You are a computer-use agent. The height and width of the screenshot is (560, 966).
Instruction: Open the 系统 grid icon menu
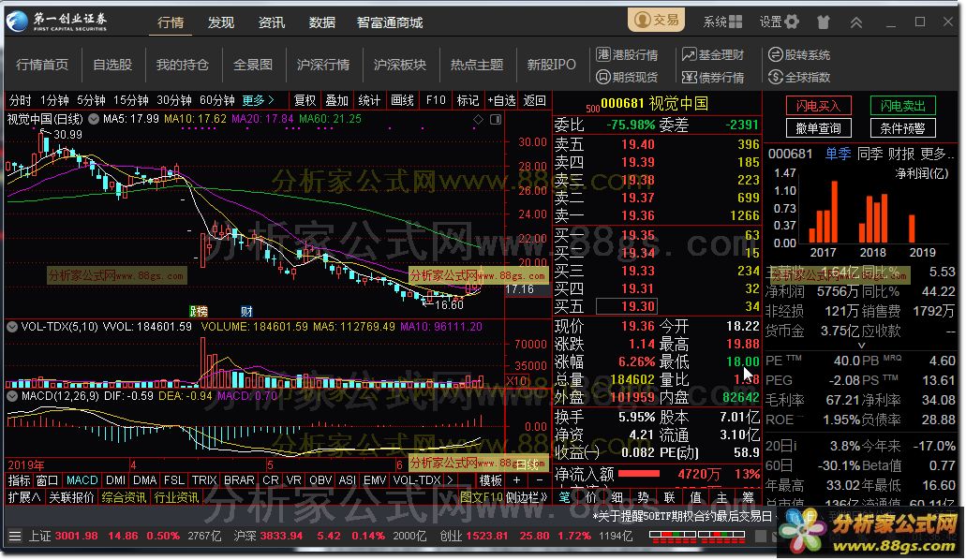[x=723, y=22]
